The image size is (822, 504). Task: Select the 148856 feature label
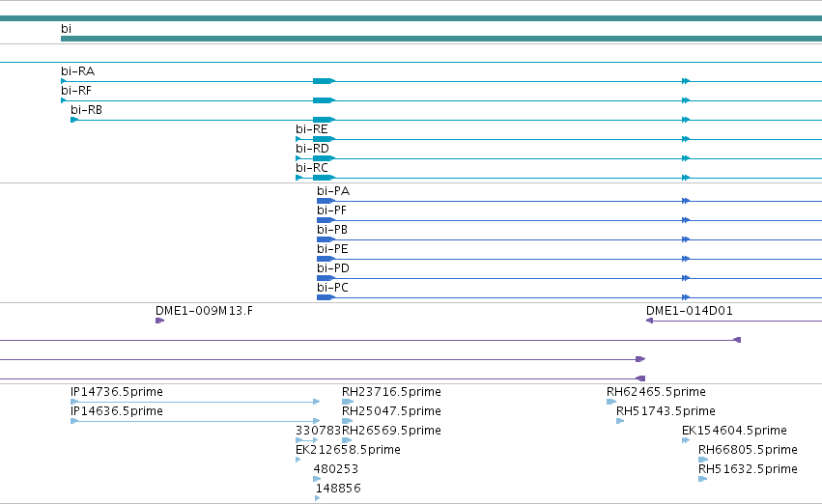click(338, 490)
